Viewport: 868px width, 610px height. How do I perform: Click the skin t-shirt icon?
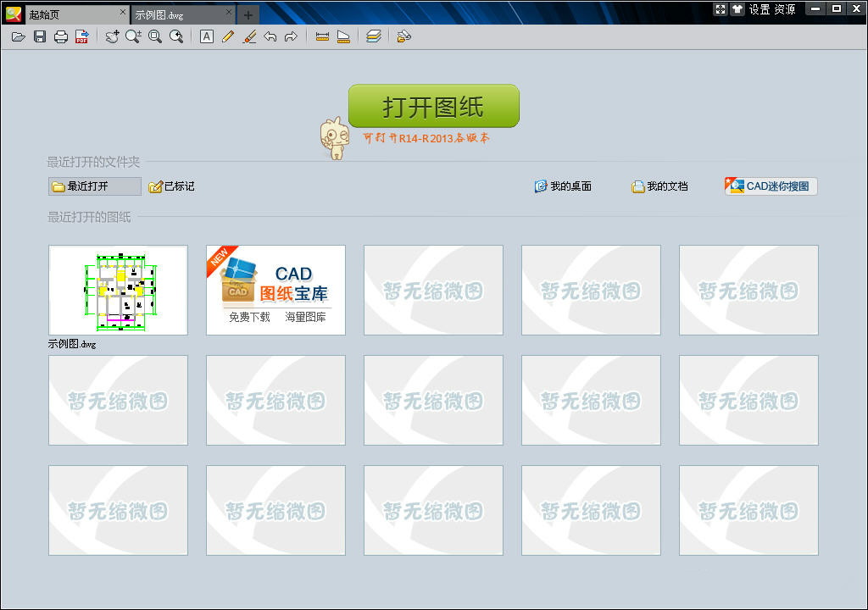tap(736, 9)
